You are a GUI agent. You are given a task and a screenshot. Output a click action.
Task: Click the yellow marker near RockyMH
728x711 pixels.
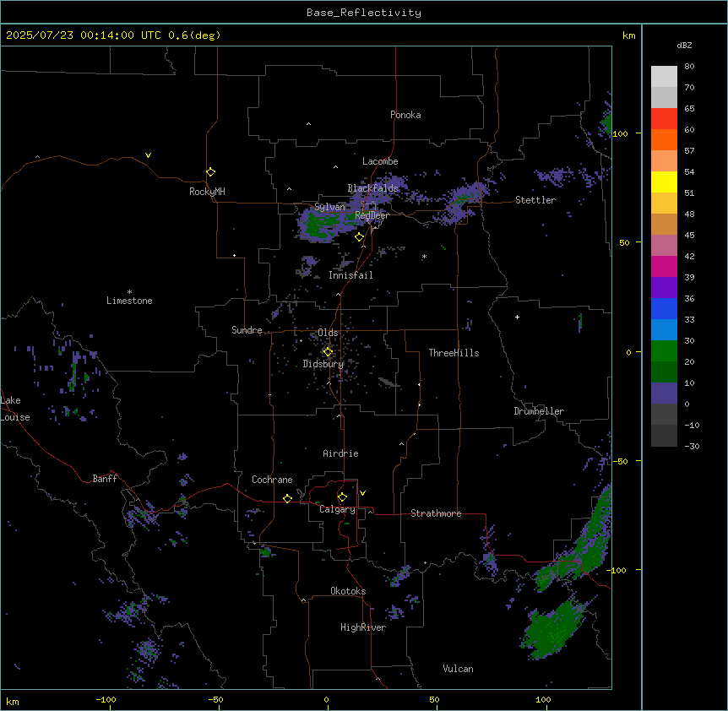point(210,171)
